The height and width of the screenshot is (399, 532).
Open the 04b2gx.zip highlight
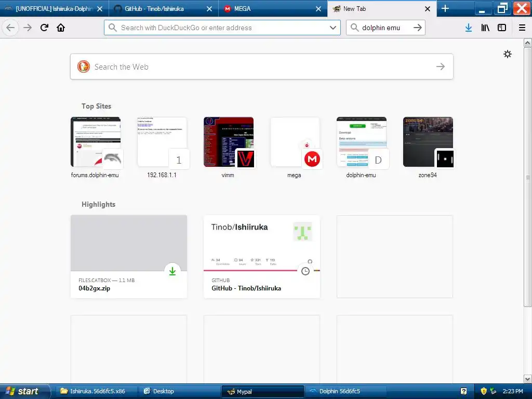pyautogui.click(x=129, y=257)
